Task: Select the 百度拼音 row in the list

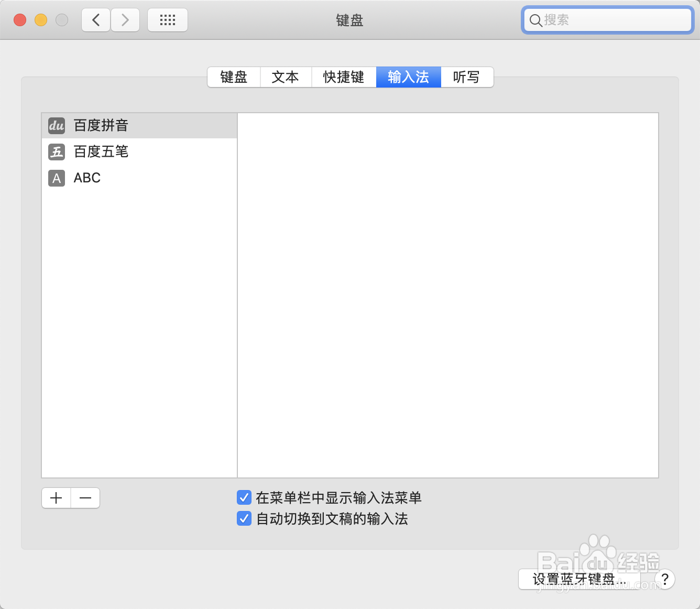Action: (x=139, y=126)
